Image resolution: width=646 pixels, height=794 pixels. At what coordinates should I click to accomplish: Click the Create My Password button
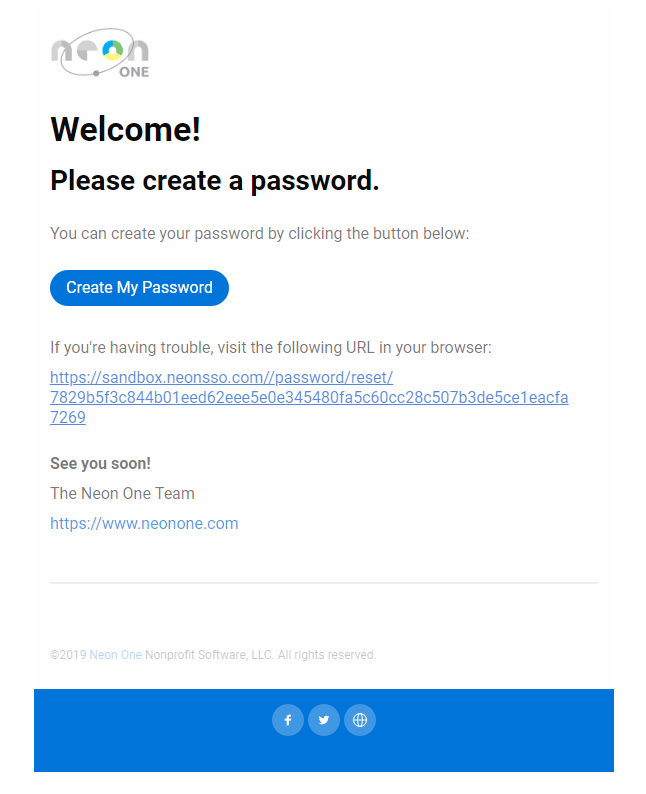pyautogui.click(x=139, y=288)
